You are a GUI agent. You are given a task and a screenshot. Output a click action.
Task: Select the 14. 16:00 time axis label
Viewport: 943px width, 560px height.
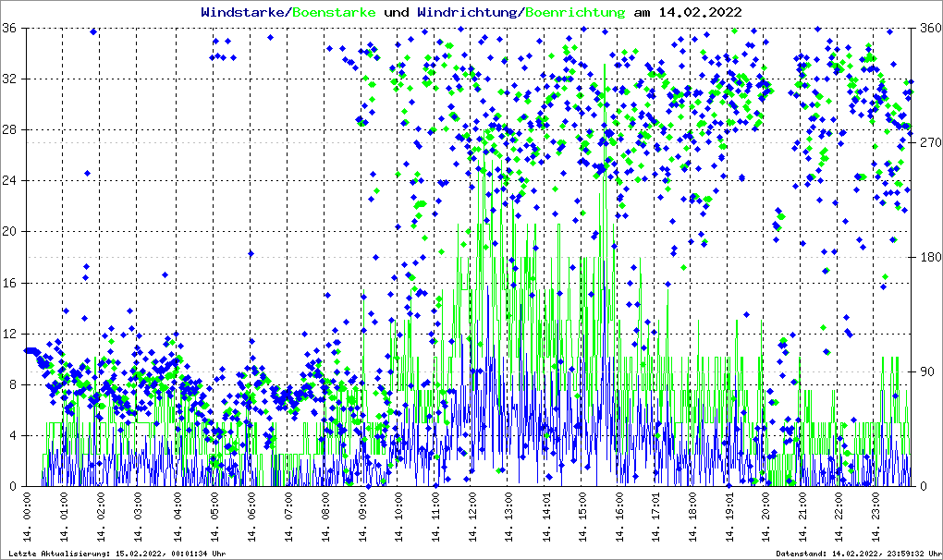click(x=620, y=519)
